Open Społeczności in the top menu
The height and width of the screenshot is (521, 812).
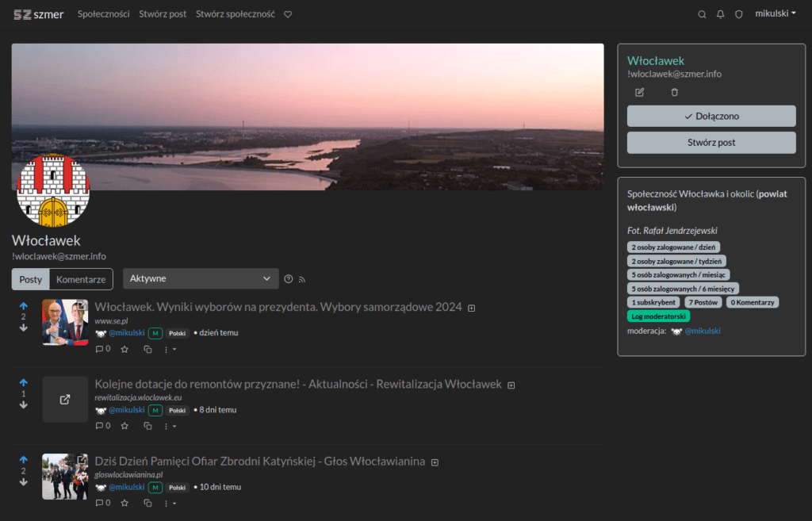pyautogui.click(x=103, y=14)
